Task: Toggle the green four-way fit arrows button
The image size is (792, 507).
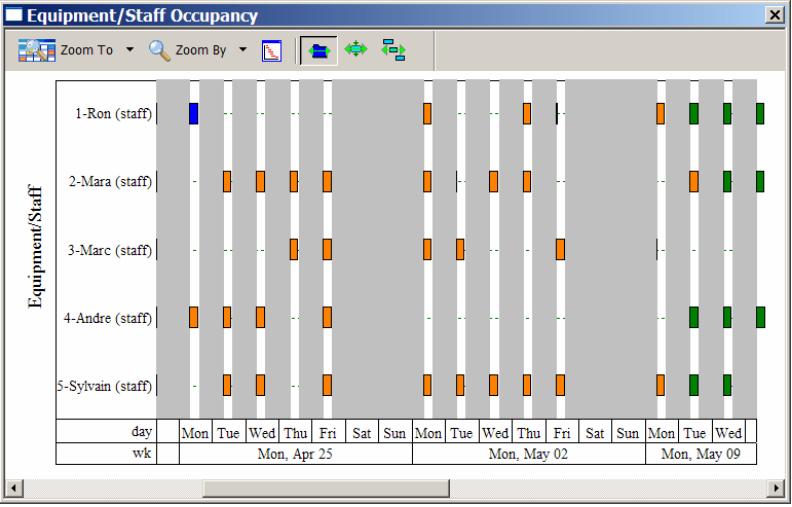Action: [355, 50]
